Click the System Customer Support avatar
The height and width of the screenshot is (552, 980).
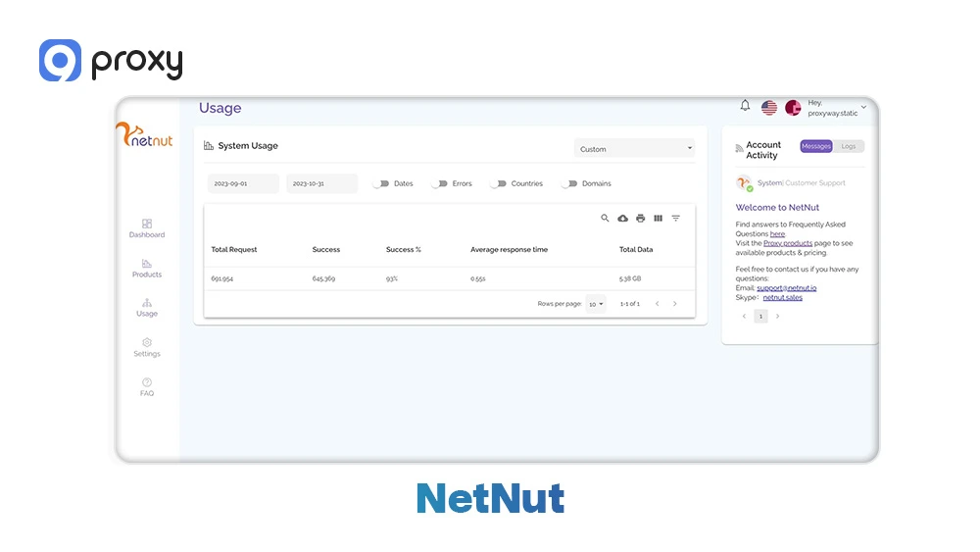tap(744, 183)
